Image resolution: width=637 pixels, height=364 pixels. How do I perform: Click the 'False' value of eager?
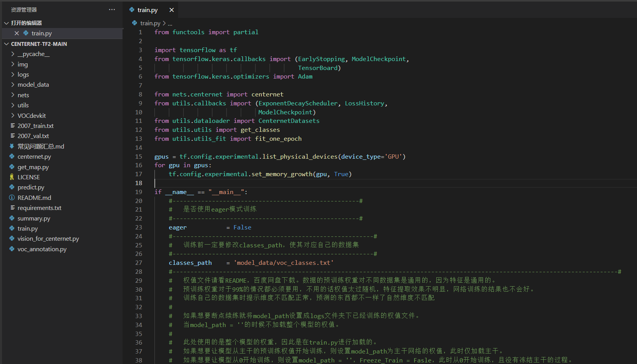click(x=242, y=227)
